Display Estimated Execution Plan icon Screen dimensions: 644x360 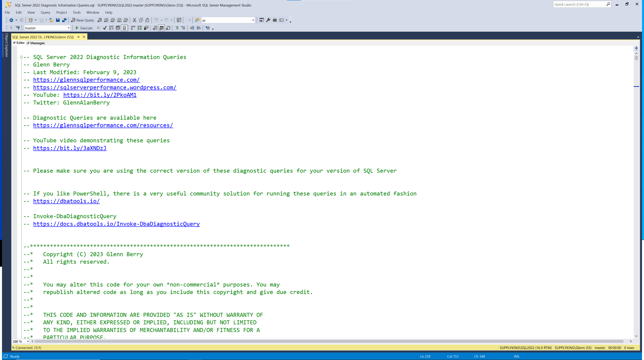click(111, 28)
